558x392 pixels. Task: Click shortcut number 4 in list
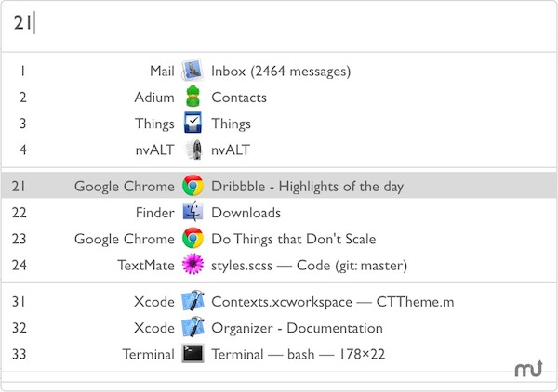tap(22, 150)
